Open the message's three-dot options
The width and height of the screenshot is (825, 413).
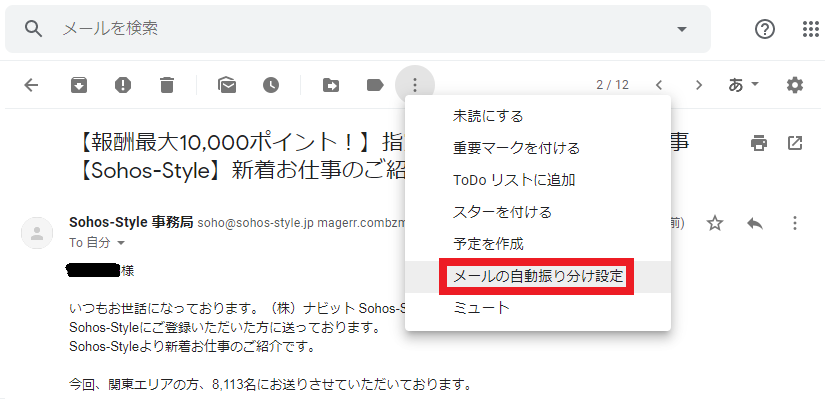coord(795,223)
